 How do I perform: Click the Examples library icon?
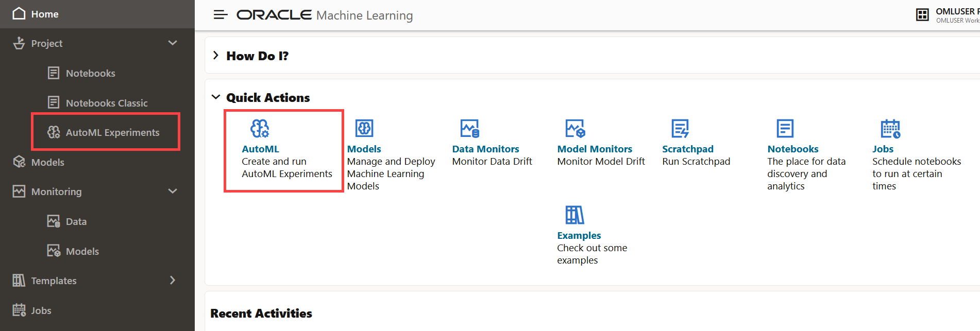[575, 215]
